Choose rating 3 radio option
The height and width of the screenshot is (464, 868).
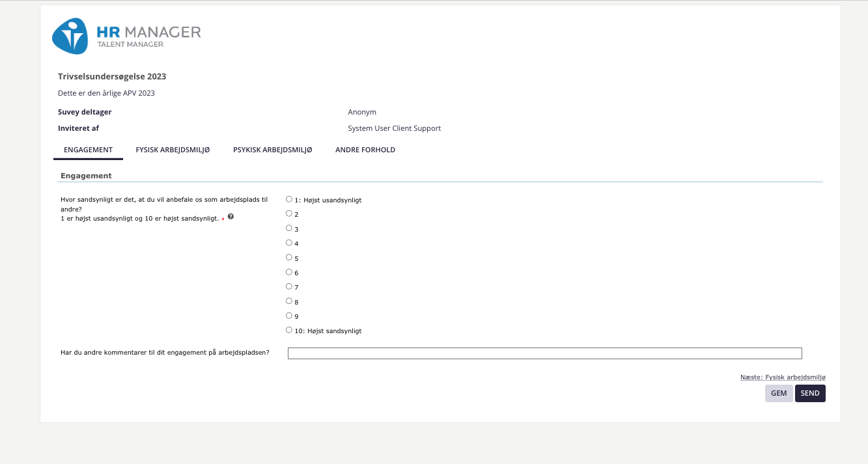pyautogui.click(x=289, y=228)
